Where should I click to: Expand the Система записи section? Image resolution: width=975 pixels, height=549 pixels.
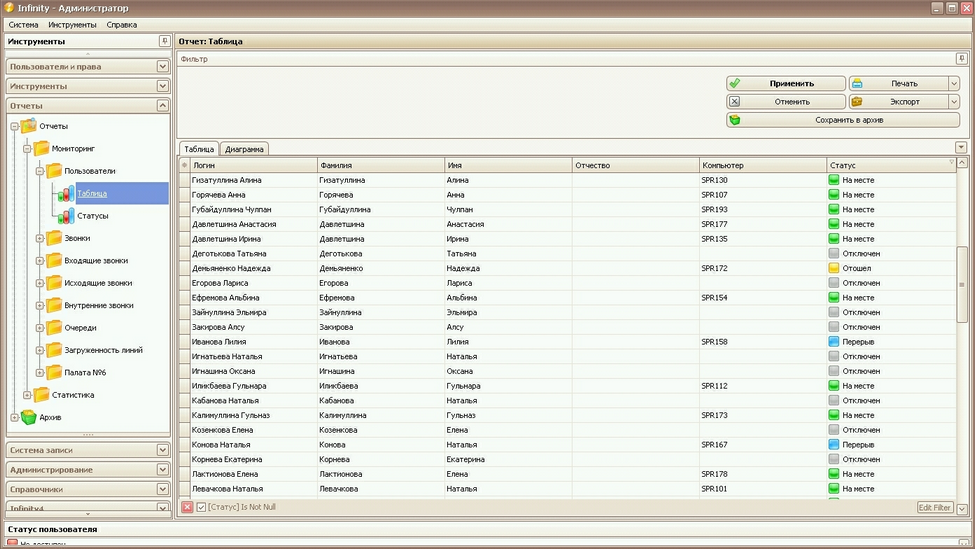(162, 450)
